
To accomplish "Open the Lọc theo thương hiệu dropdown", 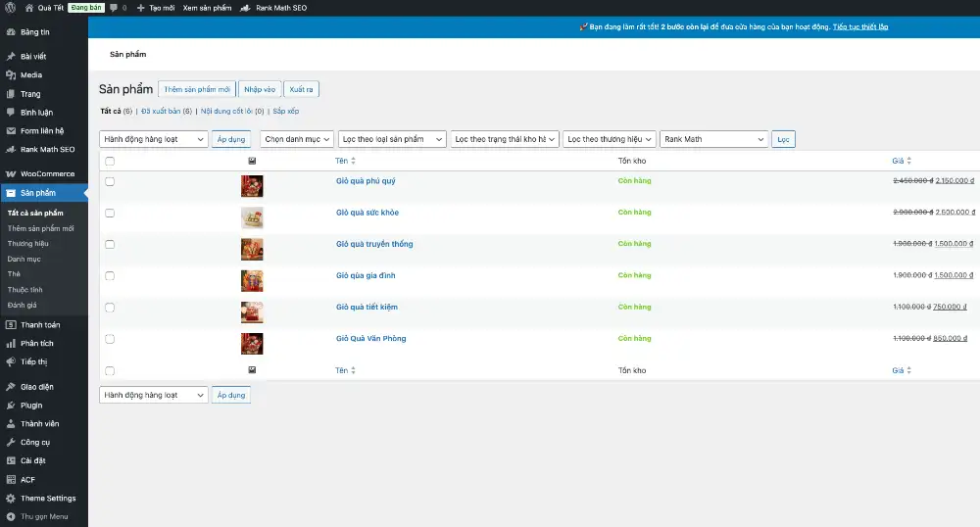I will (x=610, y=139).
